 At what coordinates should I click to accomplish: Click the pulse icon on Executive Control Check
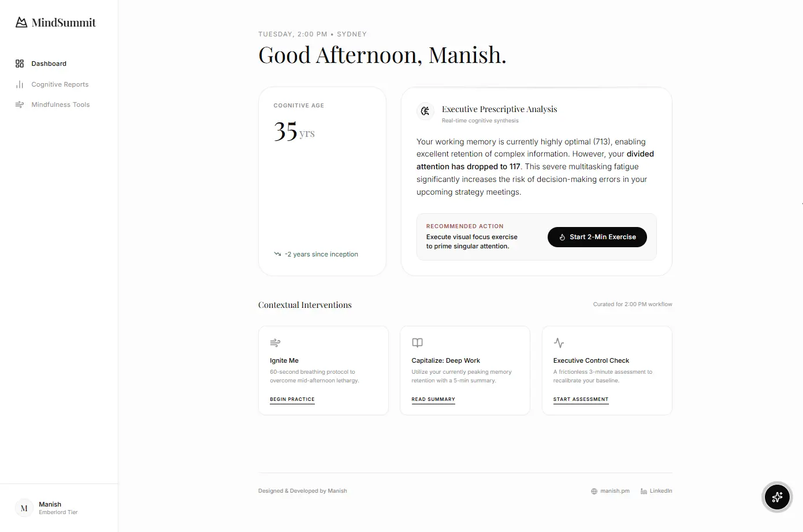pos(559,343)
